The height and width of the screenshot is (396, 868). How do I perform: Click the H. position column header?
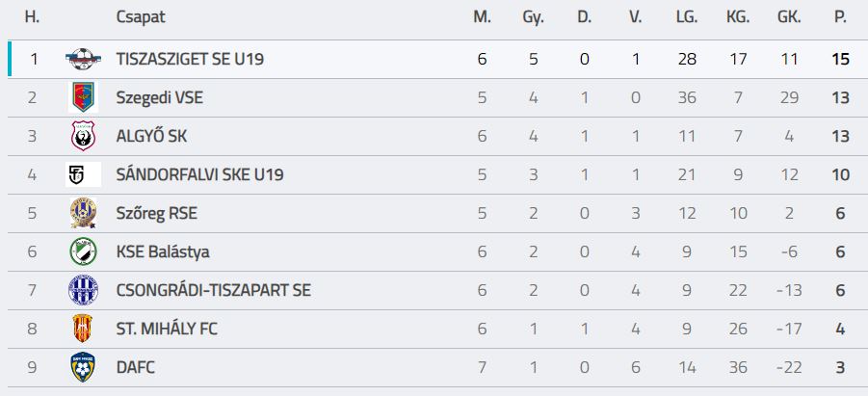click(32, 16)
